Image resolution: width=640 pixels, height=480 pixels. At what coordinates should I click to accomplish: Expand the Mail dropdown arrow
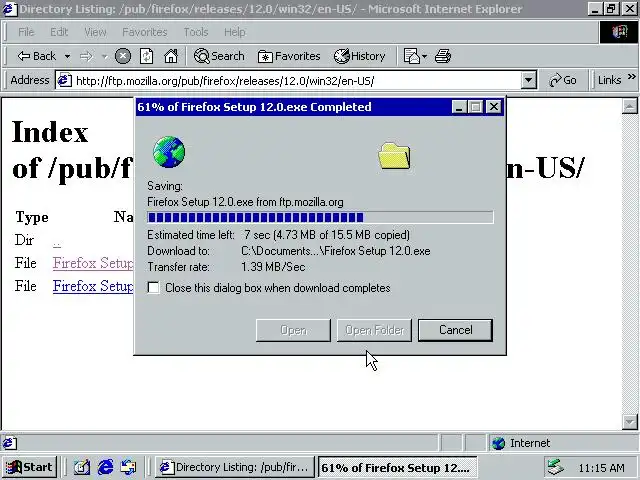[x=424, y=56]
